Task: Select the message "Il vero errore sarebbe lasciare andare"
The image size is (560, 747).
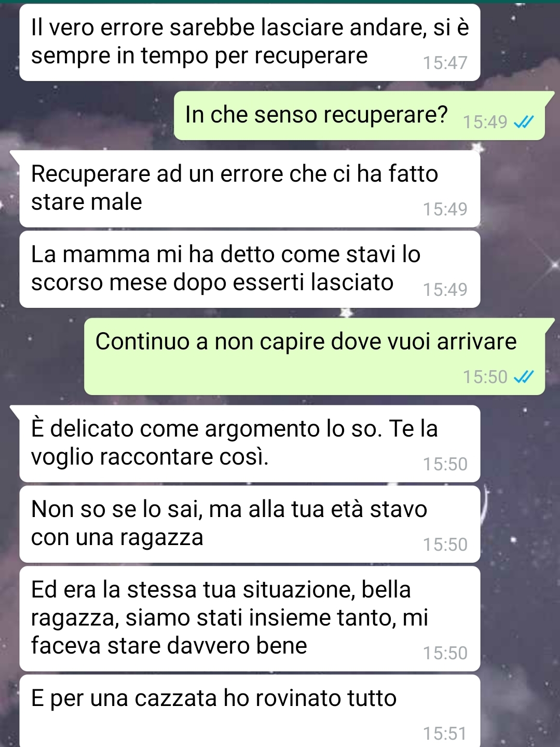Action: 250,42
